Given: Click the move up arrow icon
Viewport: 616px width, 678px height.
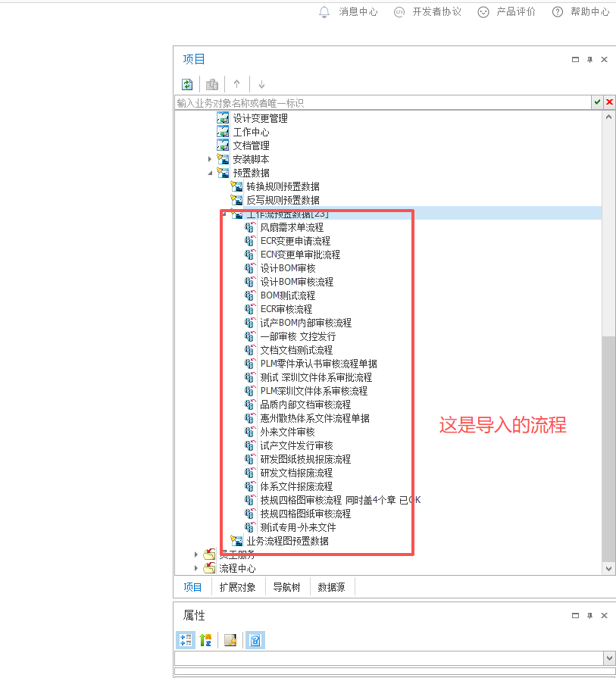Looking at the screenshot, I should [236, 84].
